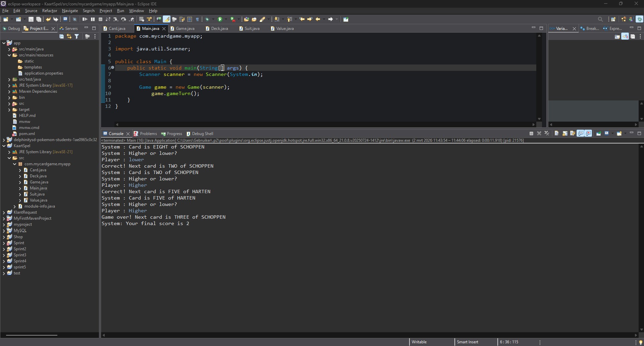Click the Save icon in main toolbar
This screenshot has height=346, width=644.
click(x=31, y=19)
